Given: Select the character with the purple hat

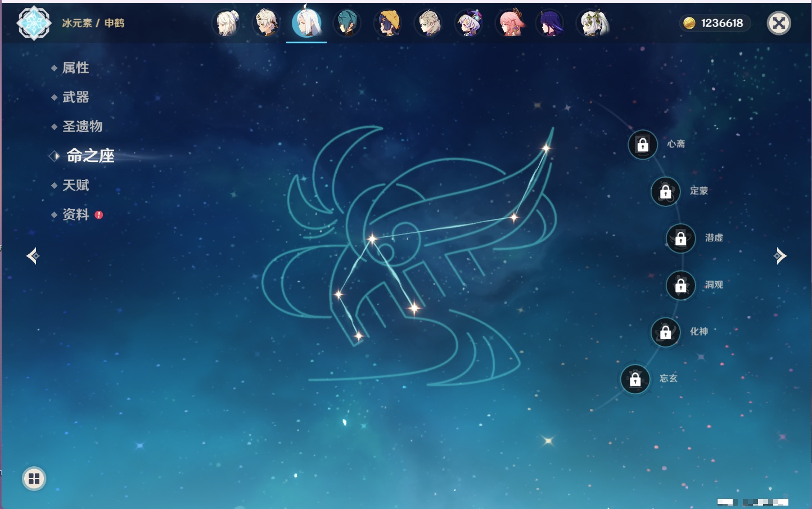Looking at the screenshot, I should [469, 24].
